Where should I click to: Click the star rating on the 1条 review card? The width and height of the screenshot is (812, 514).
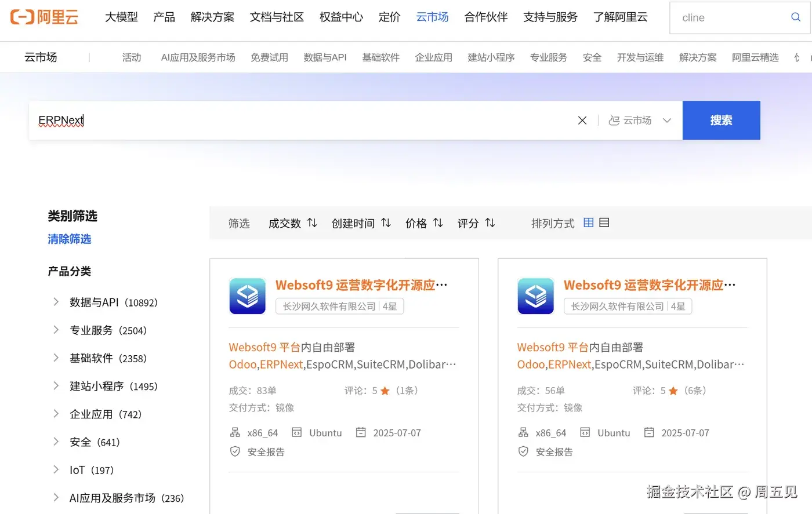click(x=385, y=391)
